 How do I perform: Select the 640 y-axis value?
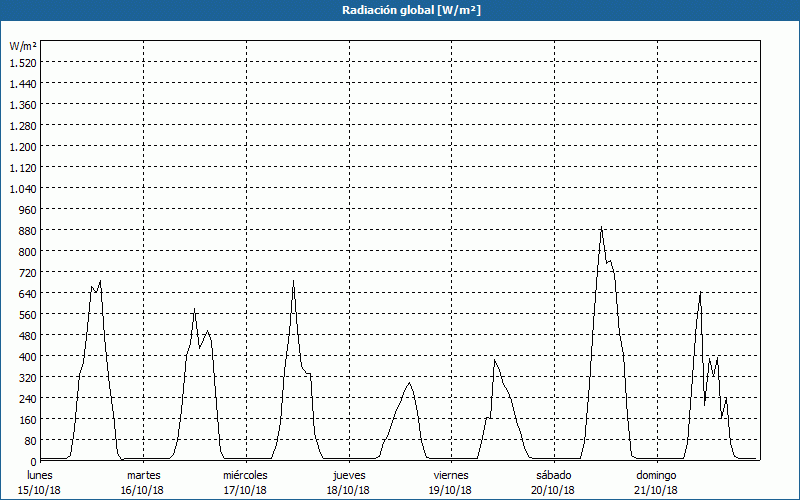click(x=28, y=294)
